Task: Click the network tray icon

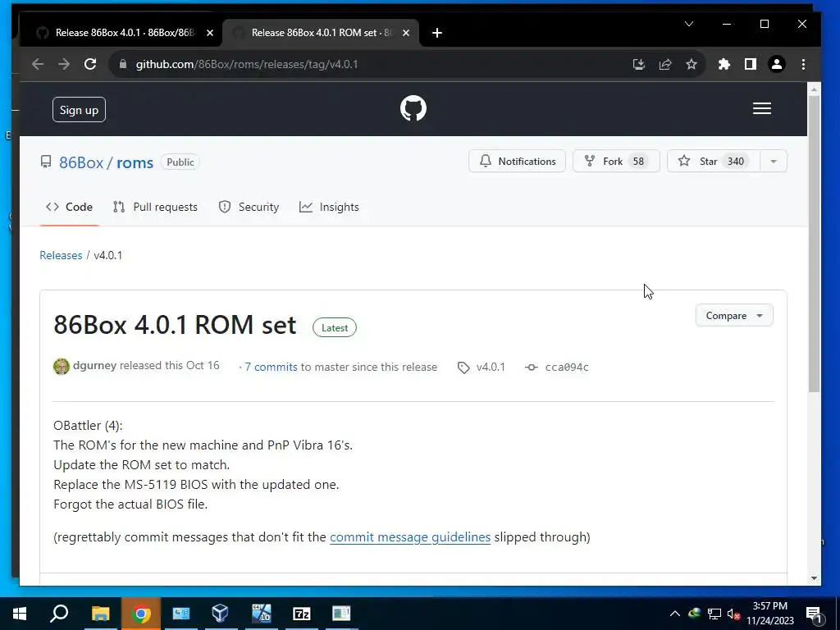Action: (714, 614)
